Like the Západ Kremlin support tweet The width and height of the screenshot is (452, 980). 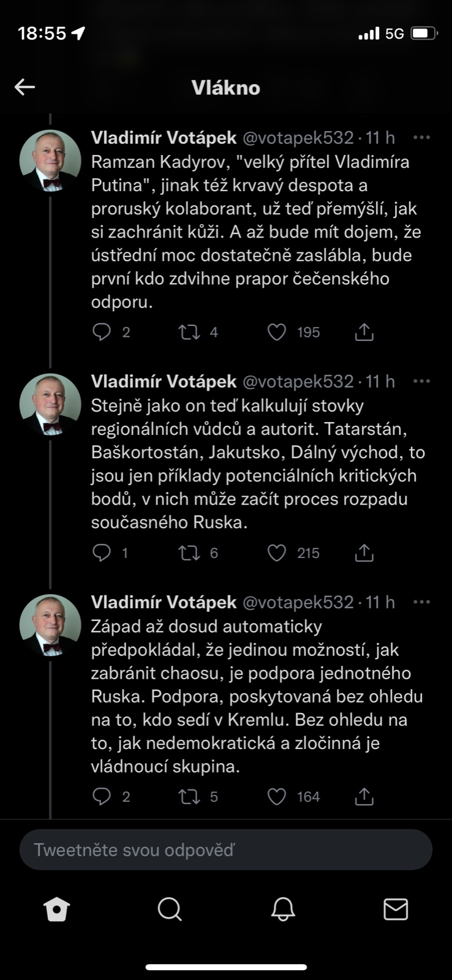point(277,796)
